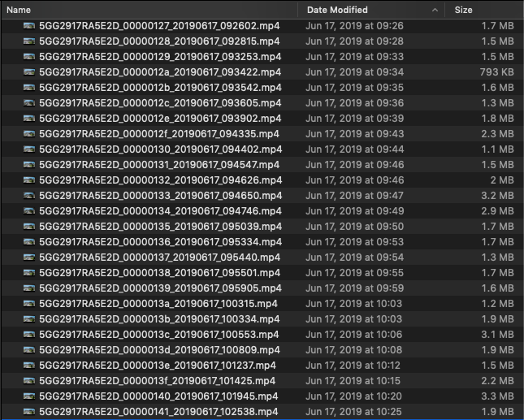Click date 'Jun 17, 2019 at 10:08'
The height and width of the screenshot is (420, 524).
tap(354, 350)
